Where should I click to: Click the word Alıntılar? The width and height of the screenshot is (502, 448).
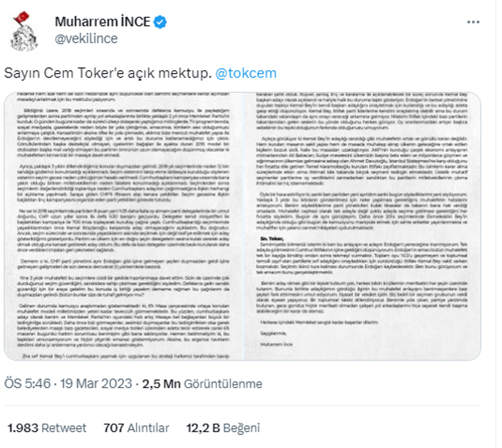(x=148, y=428)
